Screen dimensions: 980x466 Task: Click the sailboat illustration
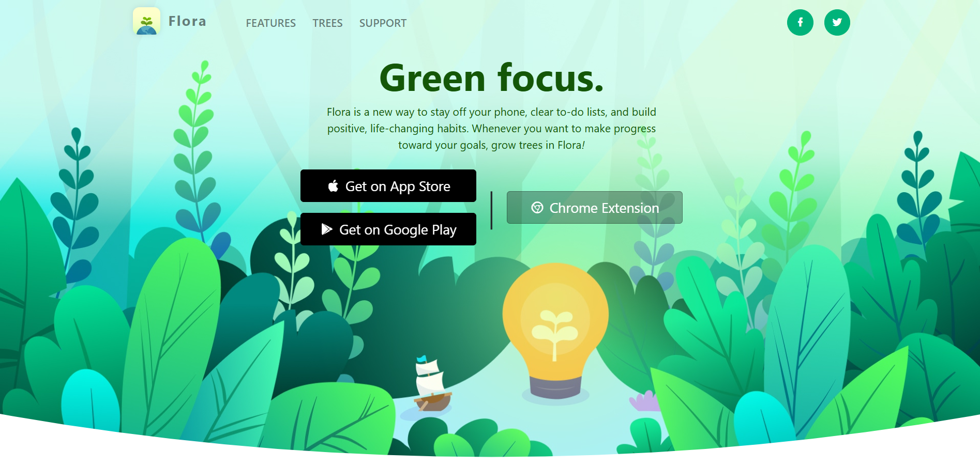coord(431,384)
